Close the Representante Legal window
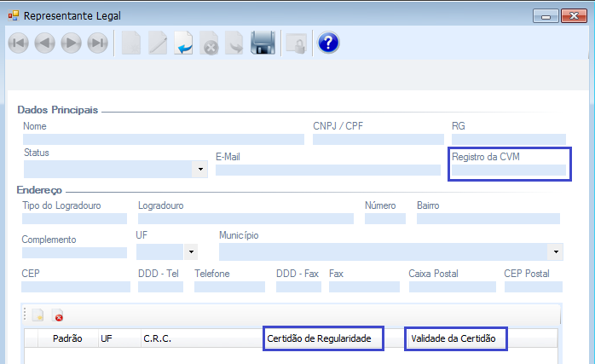This screenshot has height=364, width=595. pos(575,16)
